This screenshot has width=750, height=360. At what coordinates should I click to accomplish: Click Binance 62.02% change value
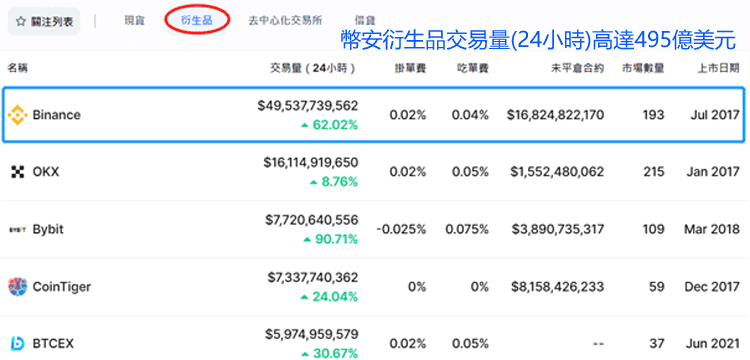[335, 125]
